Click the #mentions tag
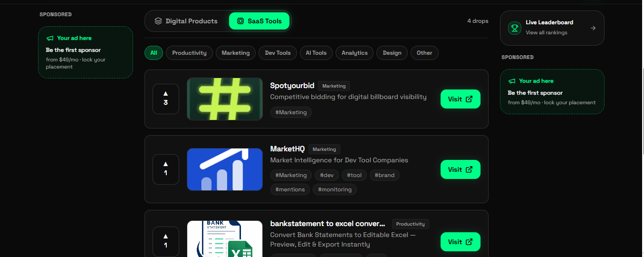Screen dimensions: 644x257 (290, 189)
